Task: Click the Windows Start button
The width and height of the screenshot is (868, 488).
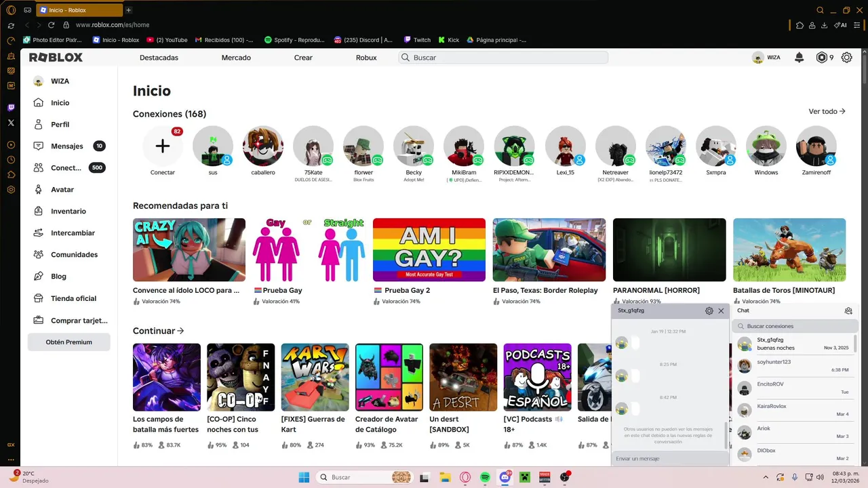Action: click(303, 477)
